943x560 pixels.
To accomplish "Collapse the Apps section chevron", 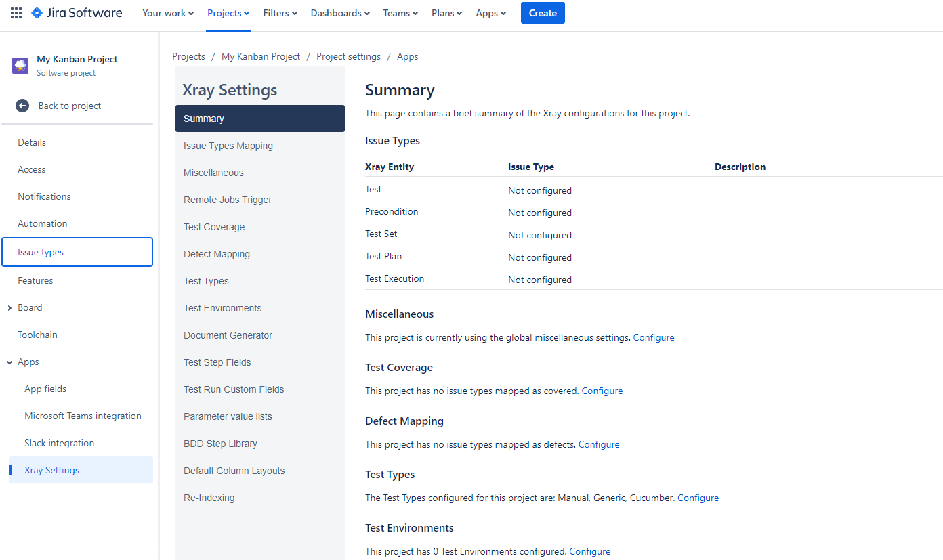I will coord(9,362).
